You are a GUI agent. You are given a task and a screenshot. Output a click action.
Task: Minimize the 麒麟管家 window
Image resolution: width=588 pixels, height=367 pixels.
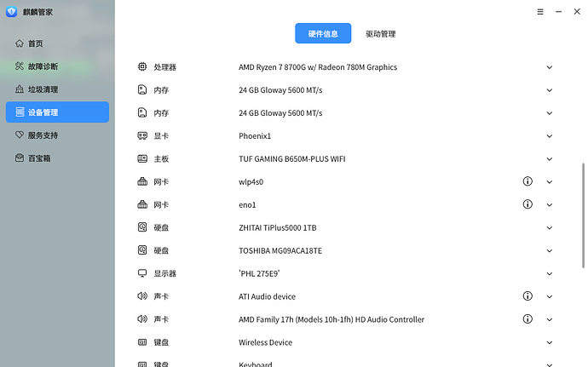pyautogui.click(x=558, y=12)
